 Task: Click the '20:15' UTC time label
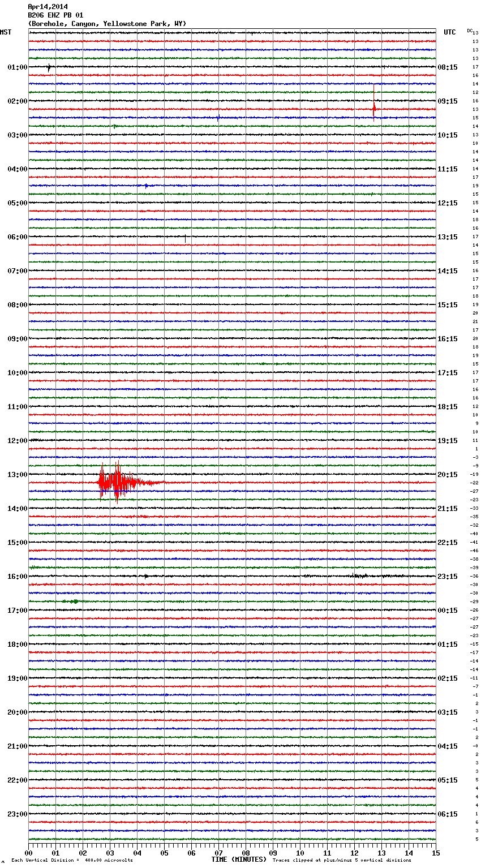pos(448,475)
